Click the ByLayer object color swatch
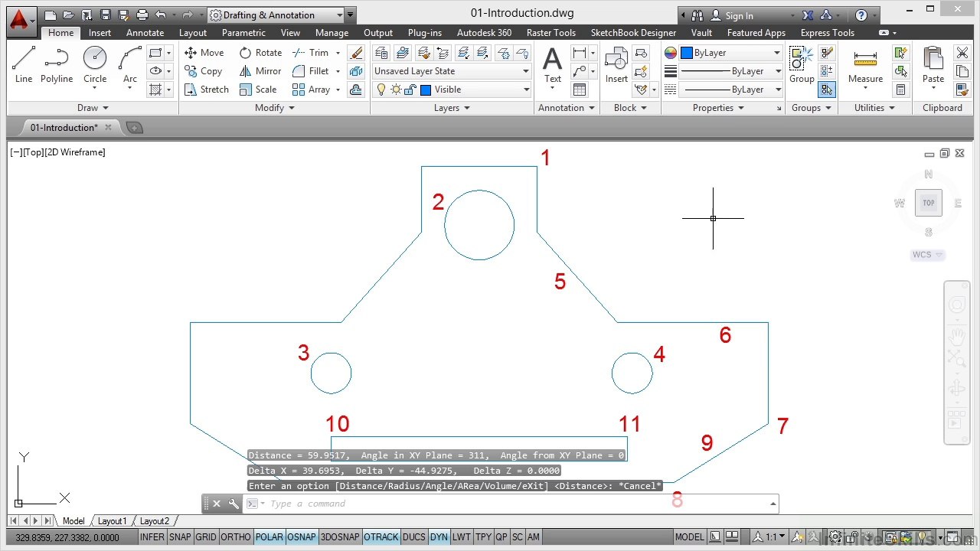Screen dimensions: 980x551 click(687, 53)
